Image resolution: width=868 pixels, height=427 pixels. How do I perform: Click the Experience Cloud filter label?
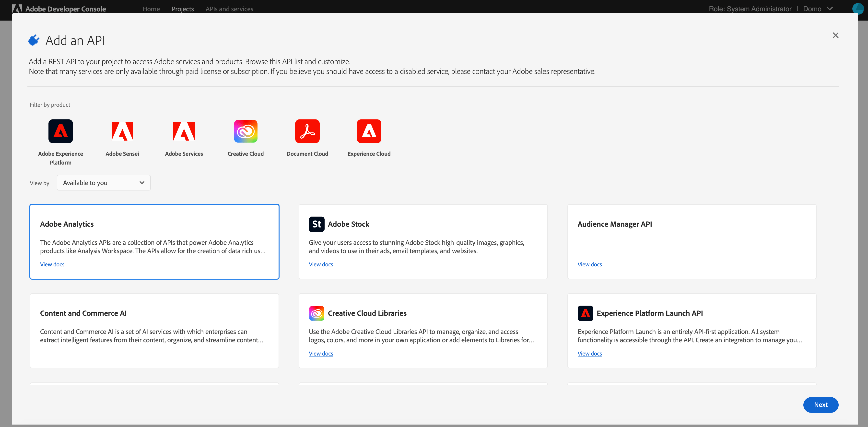(369, 154)
